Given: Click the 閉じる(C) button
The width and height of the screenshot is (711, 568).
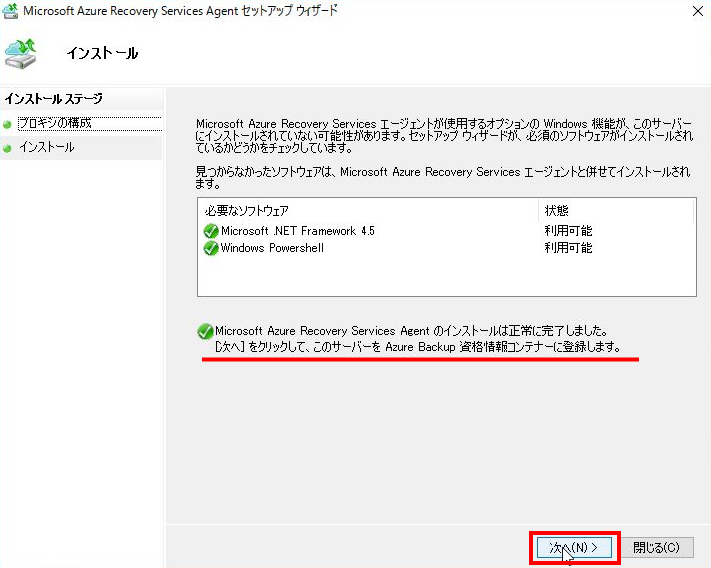Looking at the screenshot, I should (657, 548).
